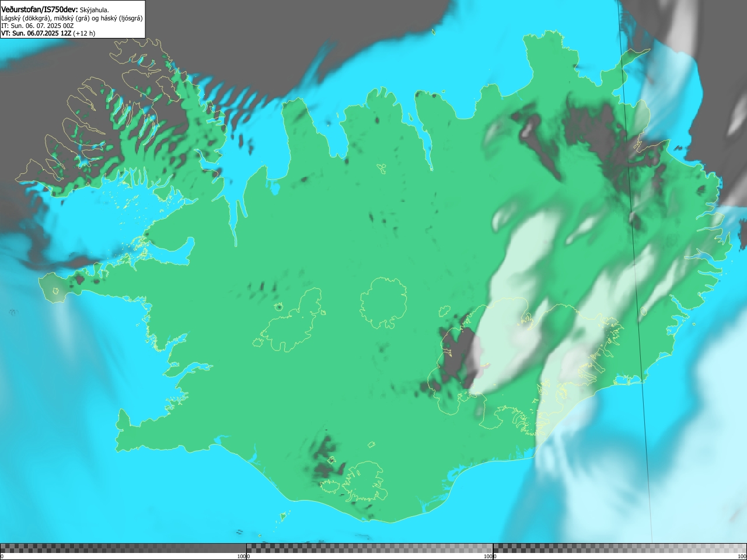747x560 pixels.
Task: Click the dark grey low-cloud color scale bar
Action: 123,548
